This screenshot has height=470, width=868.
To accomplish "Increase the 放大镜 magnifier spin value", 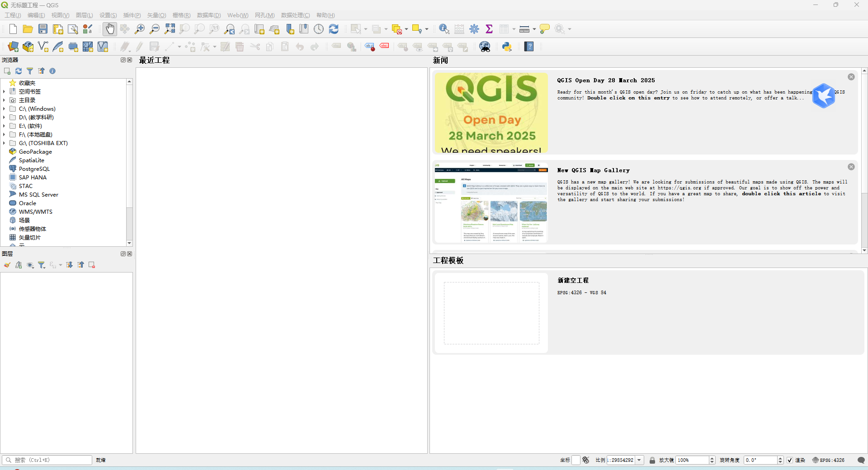I will click(x=712, y=458).
